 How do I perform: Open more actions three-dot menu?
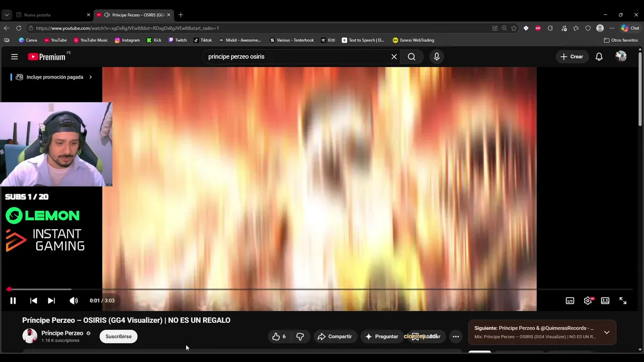pos(456,336)
